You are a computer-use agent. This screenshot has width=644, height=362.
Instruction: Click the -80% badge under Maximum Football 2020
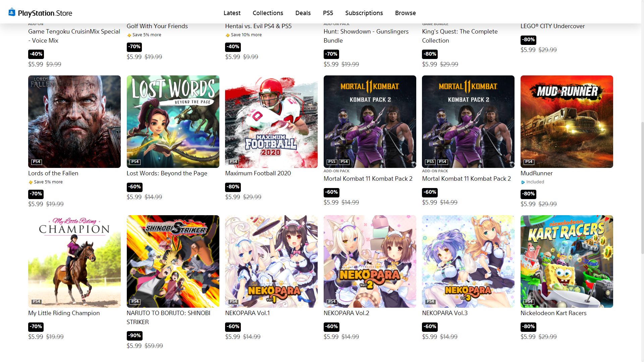point(233,187)
